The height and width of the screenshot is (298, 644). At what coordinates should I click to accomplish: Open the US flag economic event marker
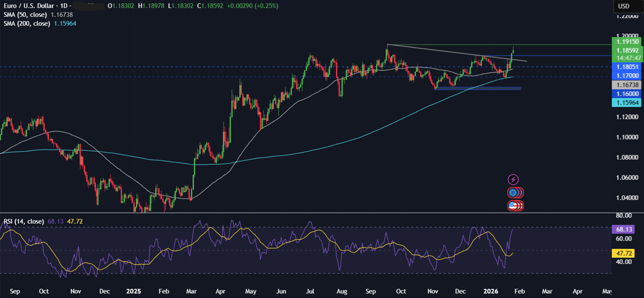click(513, 206)
